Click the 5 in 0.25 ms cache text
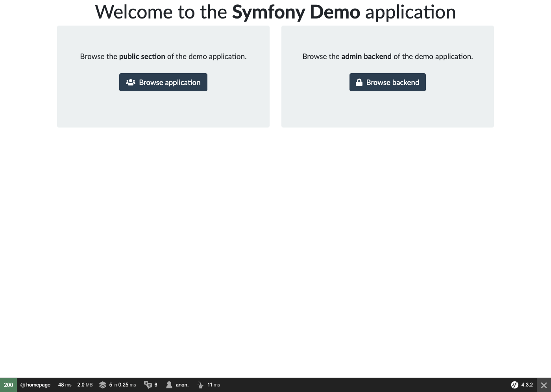The width and height of the screenshot is (551, 392). click(x=122, y=385)
